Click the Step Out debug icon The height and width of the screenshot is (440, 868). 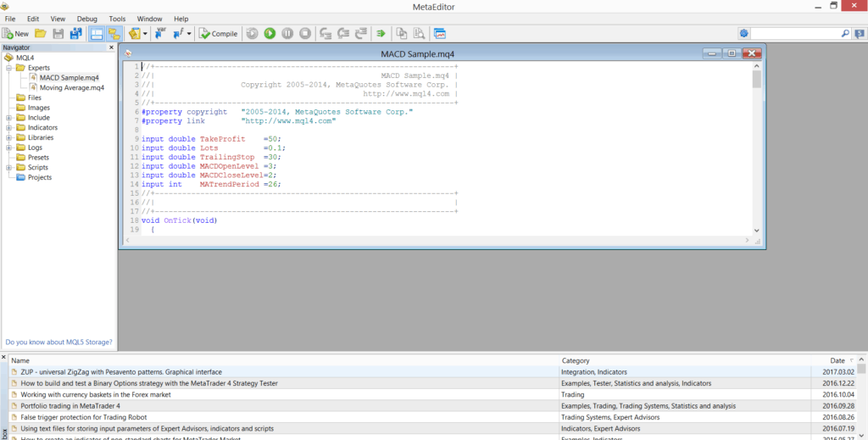coord(361,34)
